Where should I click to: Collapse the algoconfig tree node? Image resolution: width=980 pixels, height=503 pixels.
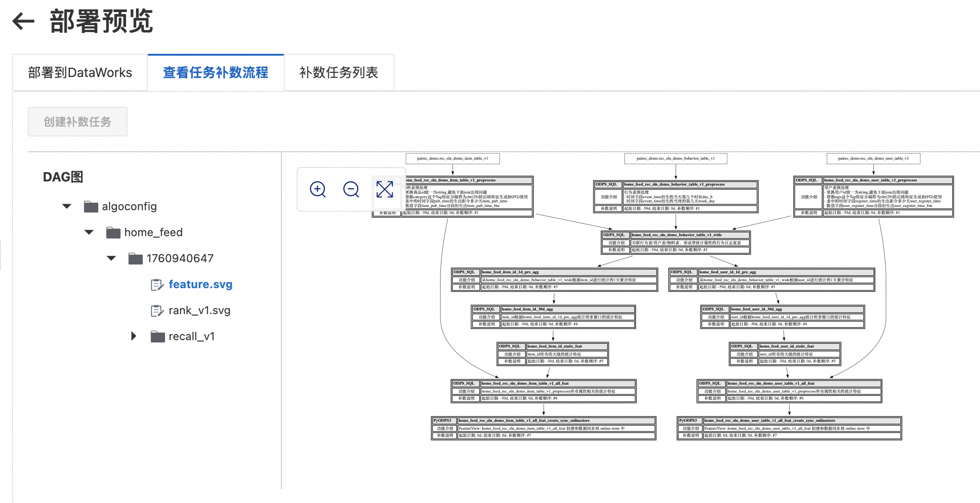[x=67, y=206]
